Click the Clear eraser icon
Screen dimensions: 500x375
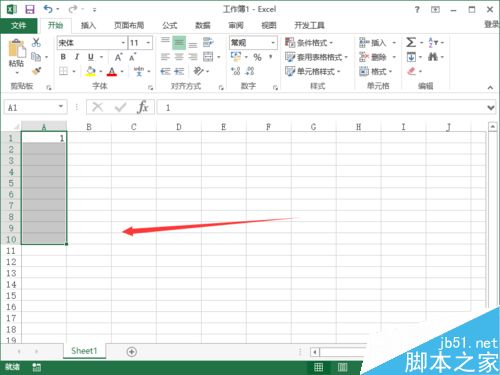pyautogui.click(x=412, y=71)
